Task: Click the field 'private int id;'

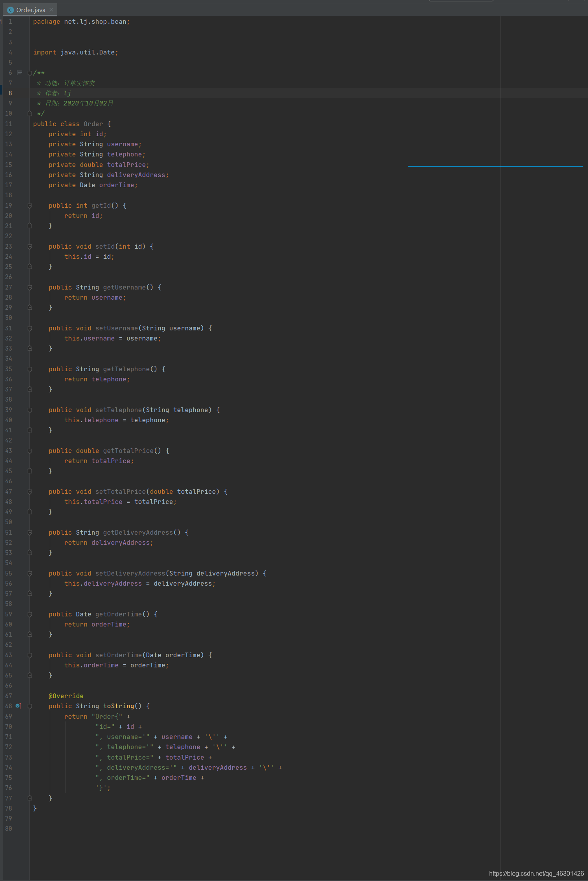Action: [77, 134]
